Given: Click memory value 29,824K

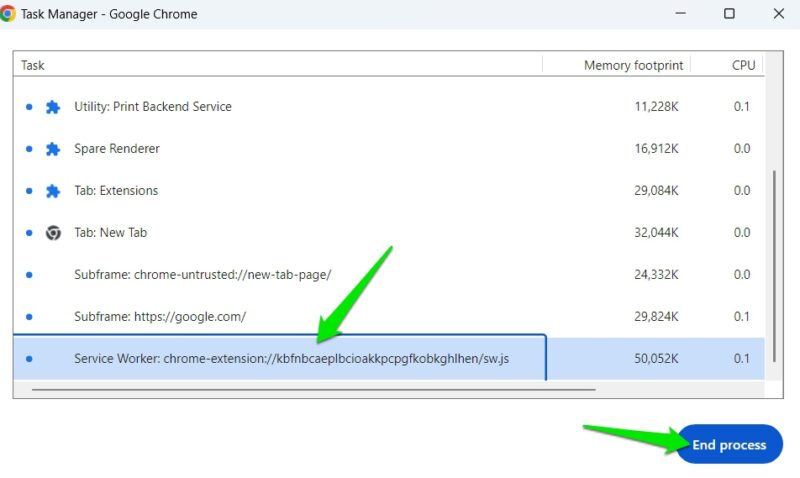Looking at the screenshot, I should tap(656, 316).
